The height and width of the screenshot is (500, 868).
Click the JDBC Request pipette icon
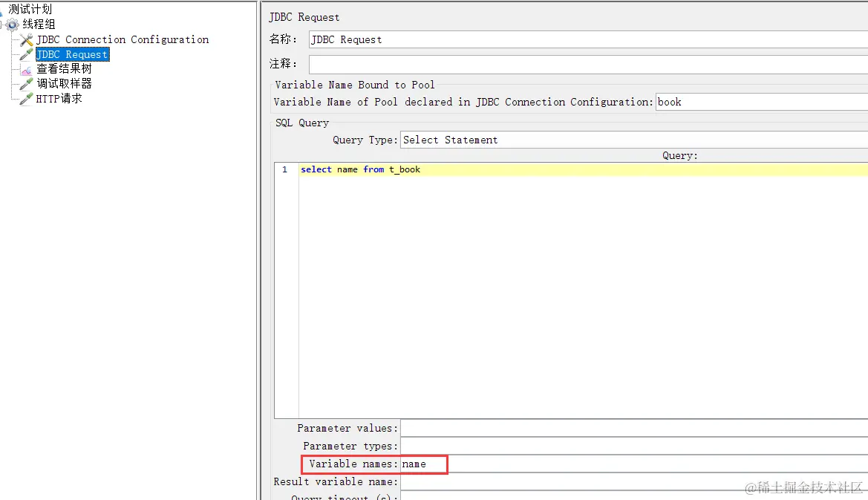pos(26,54)
